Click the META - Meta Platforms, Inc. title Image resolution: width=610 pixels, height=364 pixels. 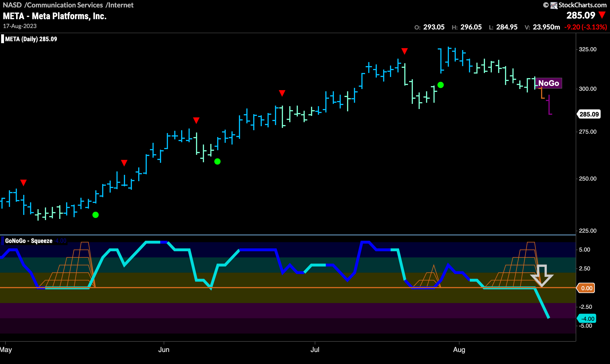(55, 16)
